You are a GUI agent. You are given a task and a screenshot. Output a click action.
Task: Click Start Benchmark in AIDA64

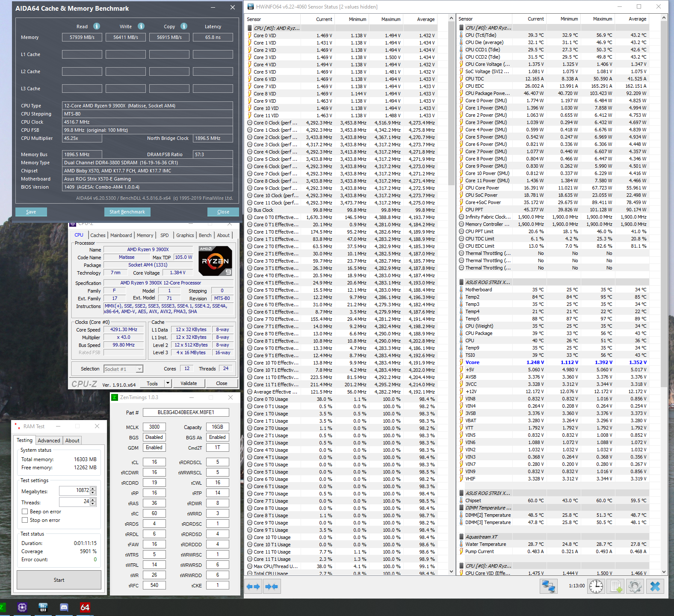[x=127, y=212]
